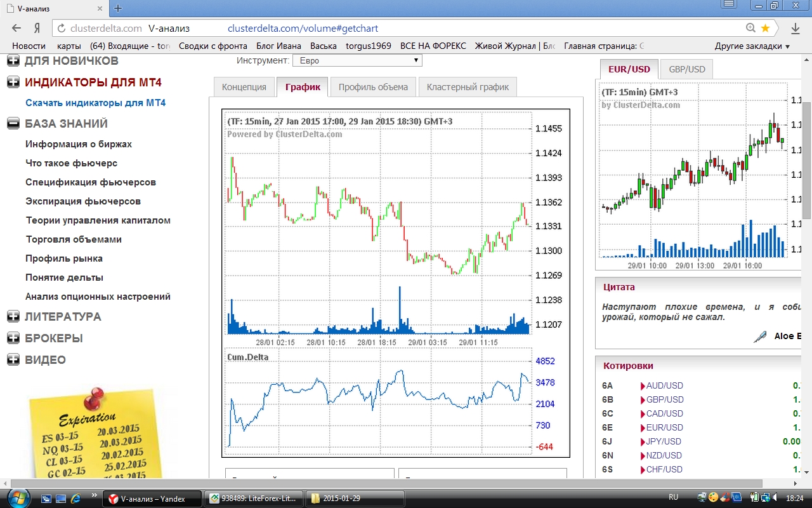Click the browser back arrow
This screenshot has width=812, height=508.
tap(16, 28)
